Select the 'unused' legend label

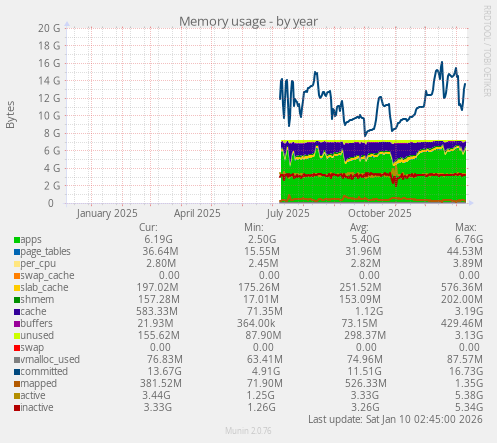[x=37, y=335]
